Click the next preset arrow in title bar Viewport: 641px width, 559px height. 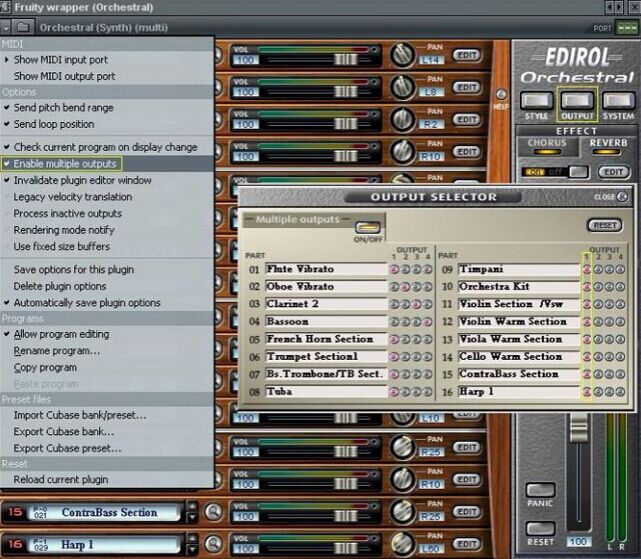pos(619,7)
